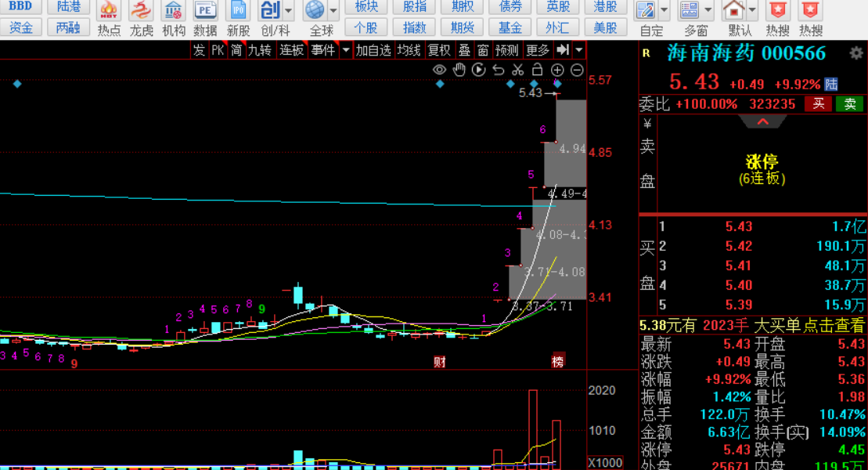Zoom out with the minus circle icon
868x470 pixels.
point(577,70)
